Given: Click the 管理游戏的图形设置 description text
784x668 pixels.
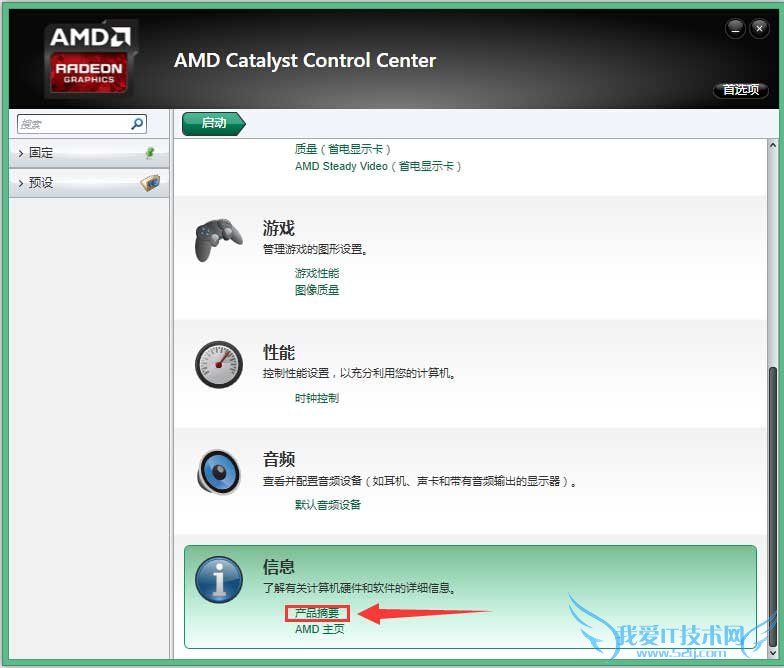Looking at the screenshot, I should 315,249.
